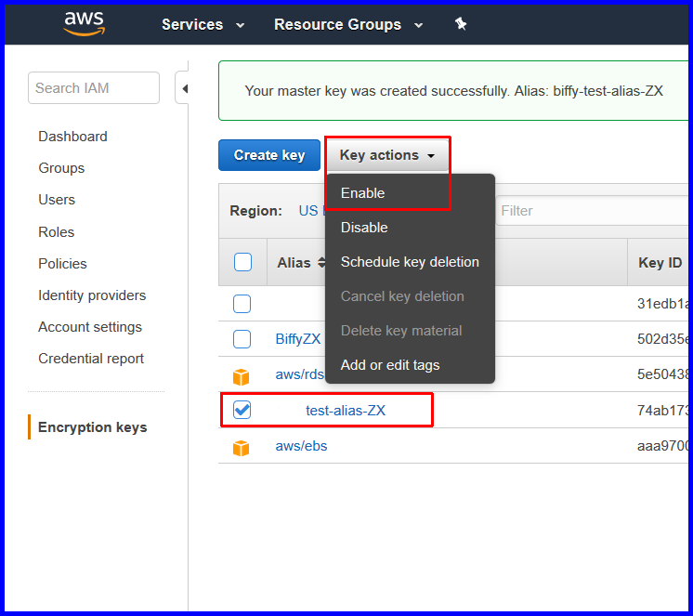693x616 pixels.
Task: Open the BiffyZX key link
Action: [x=298, y=339]
